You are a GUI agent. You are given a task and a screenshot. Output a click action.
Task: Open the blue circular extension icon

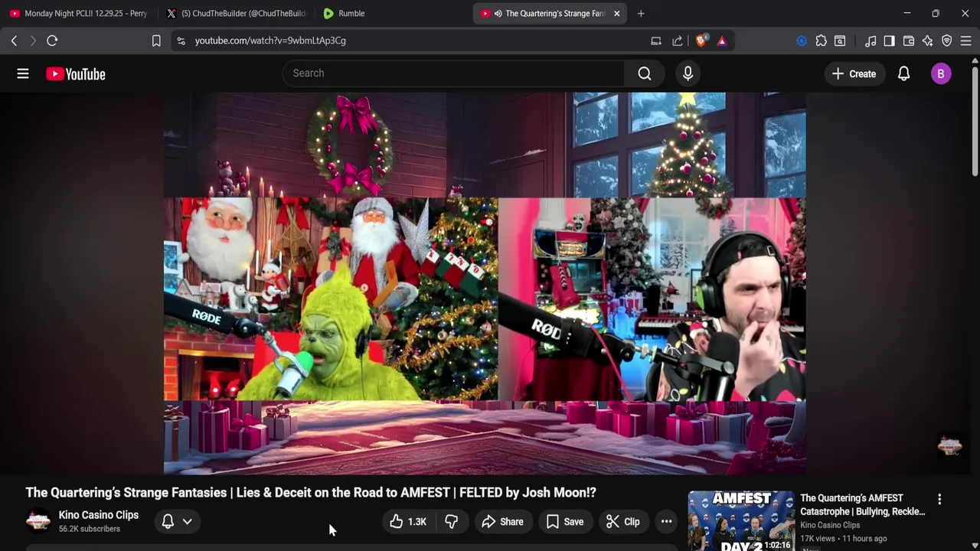pyautogui.click(x=802, y=41)
